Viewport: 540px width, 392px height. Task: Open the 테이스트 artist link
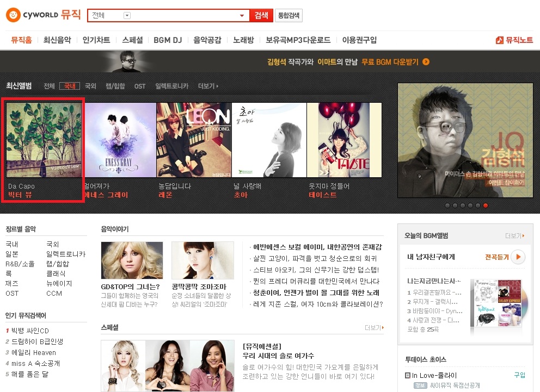323,195
